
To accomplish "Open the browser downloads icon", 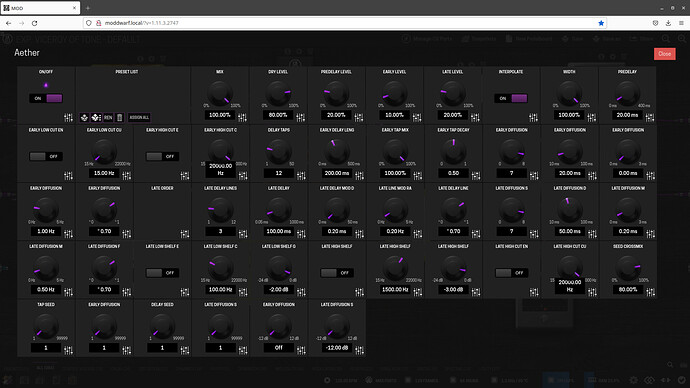I will (668, 23).
